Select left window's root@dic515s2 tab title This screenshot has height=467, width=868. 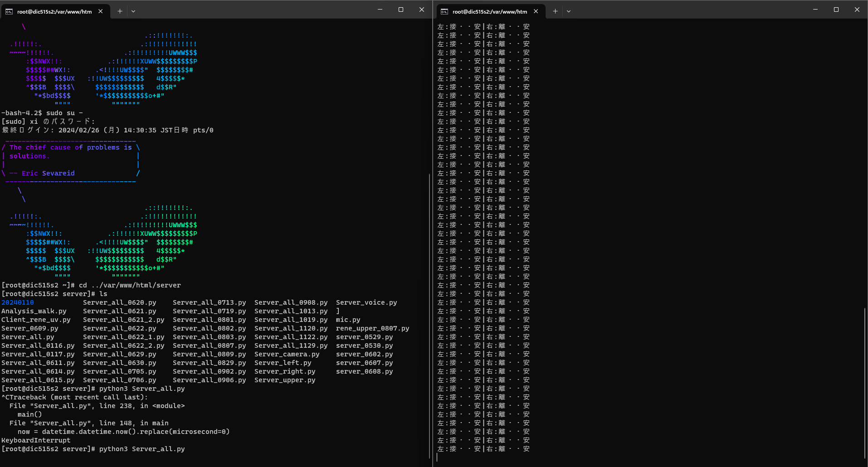point(54,12)
